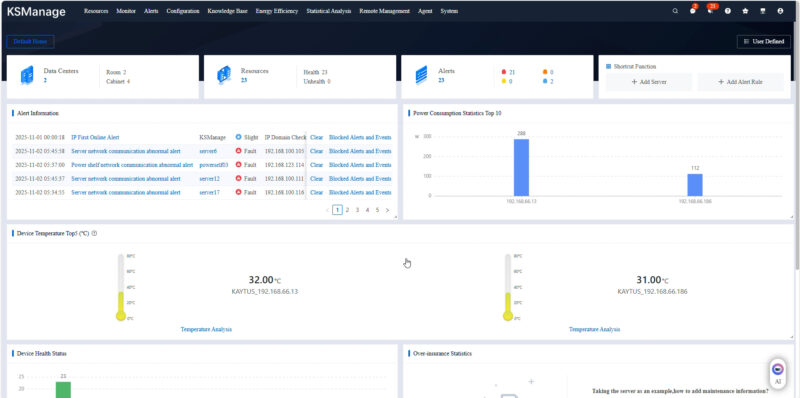Click the Slight severity icon for IP First Online Alert
The width and height of the screenshot is (800, 398).
(238, 137)
